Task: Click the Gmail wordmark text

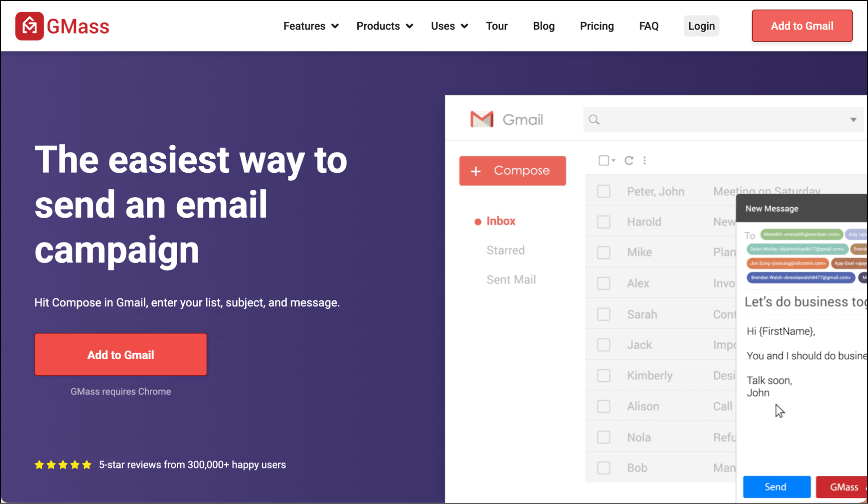Action: tap(523, 120)
